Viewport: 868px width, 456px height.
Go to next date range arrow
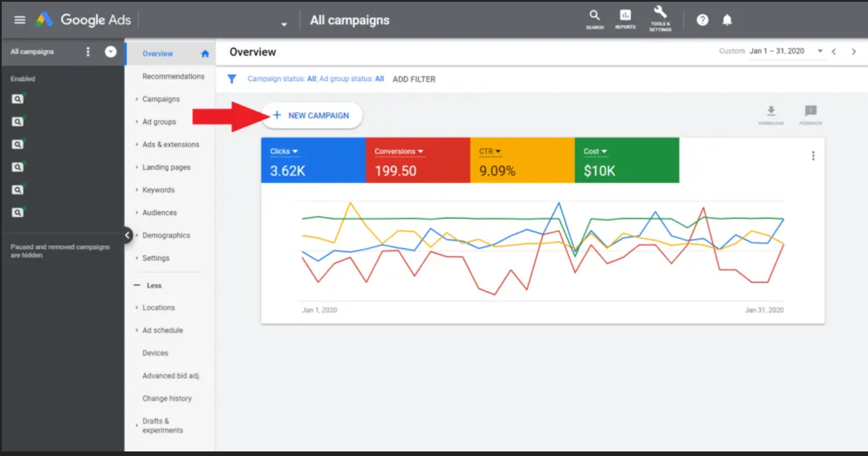point(854,52)
